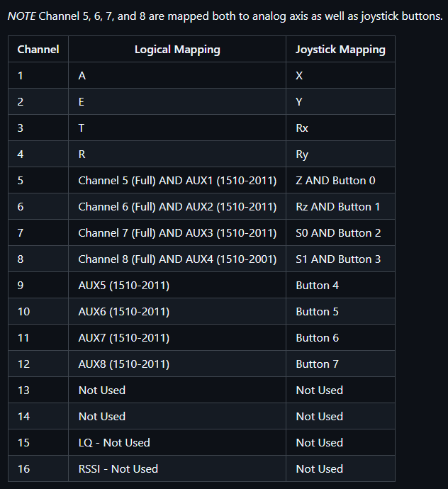Click the Joystick Mapping column header
Viewport: 448px width, 489px height.
(x=340, y=50)
